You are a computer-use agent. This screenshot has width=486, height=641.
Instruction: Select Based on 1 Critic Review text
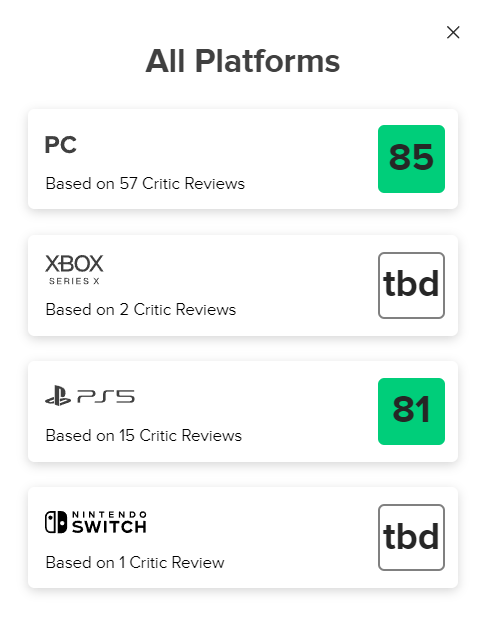point(135,563)
